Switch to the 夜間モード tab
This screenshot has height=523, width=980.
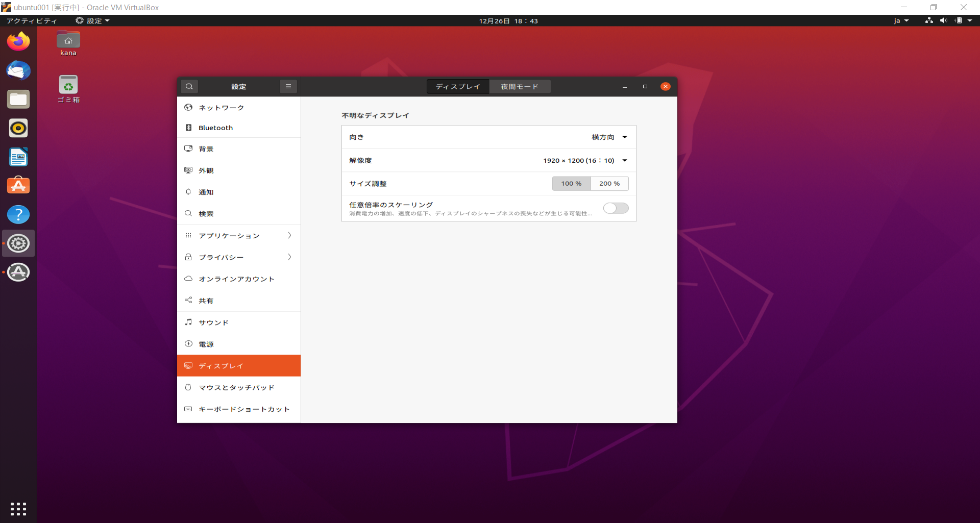tap(520, 87)
